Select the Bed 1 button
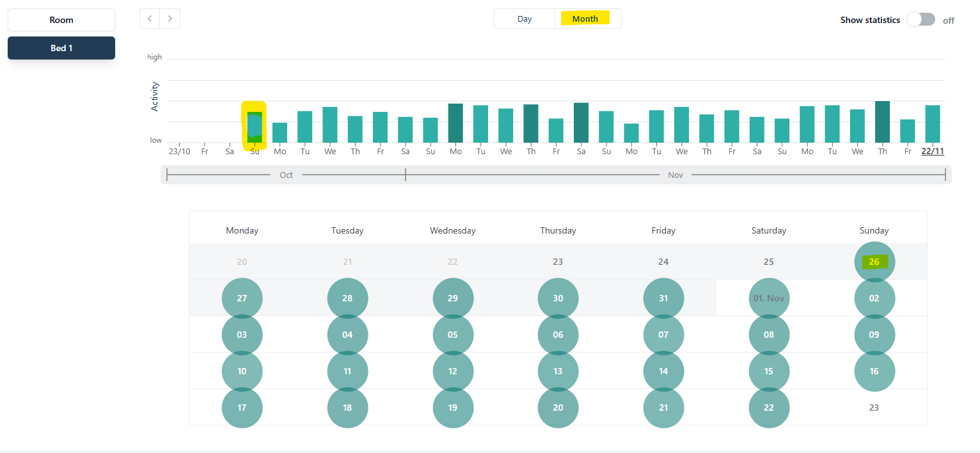Viewport: 980px width, 453px height. [61, 48]
